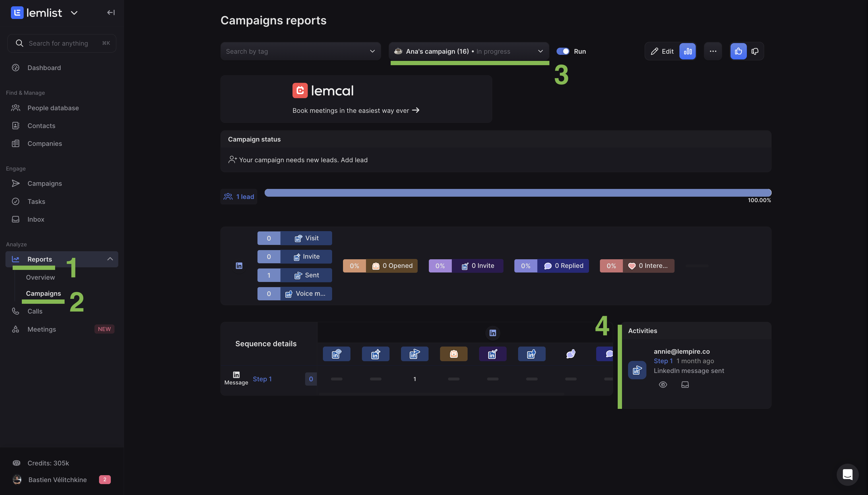Image resolution: width=868 pixels, height=495 pixels.
Task: Click the Edit campaign button
Action: (662, 51)
